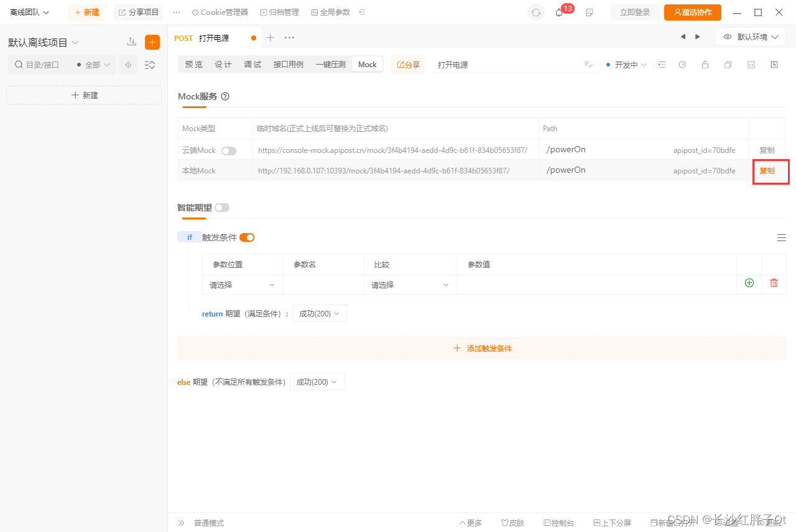Open the 默认环境 environment dropdown
The width and height of the screenshot is (796, 532).
coord(751,37)
